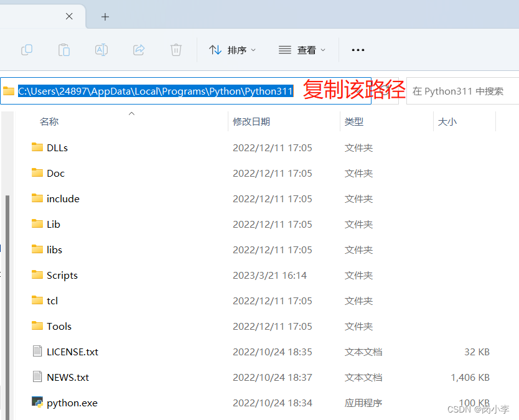Viewport: 519px width, 420px height.
Task: Select the NEWS.txt file icon
Action: [37, 376]
